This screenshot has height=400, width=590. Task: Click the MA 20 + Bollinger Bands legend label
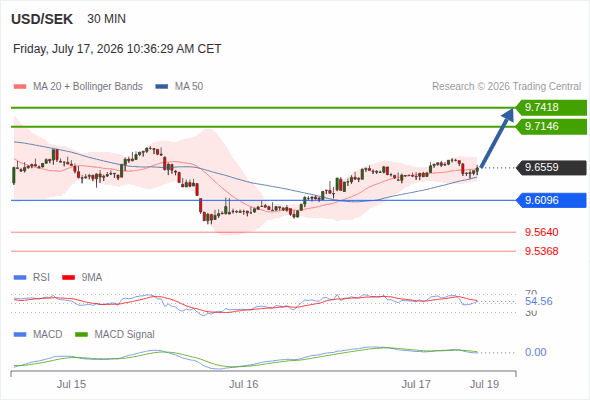click(88, 87)
